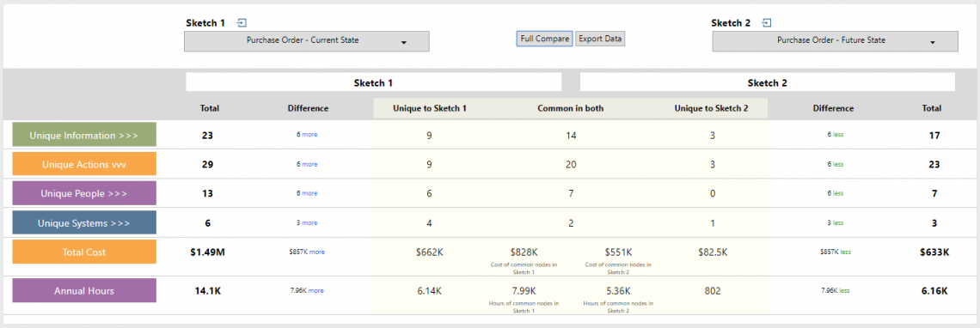The width and height of the screenshot is (980, 328).
Task: Click the 'Unique to Sketch 1' column header
Action: tap(429, 108)
